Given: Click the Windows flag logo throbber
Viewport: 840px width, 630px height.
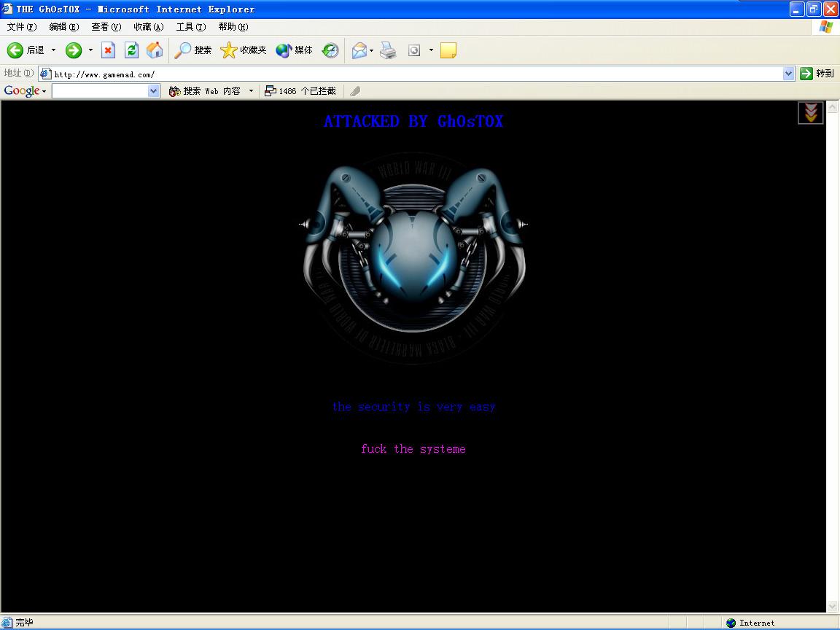Looking at the screenshot, I should click(825, 27).
